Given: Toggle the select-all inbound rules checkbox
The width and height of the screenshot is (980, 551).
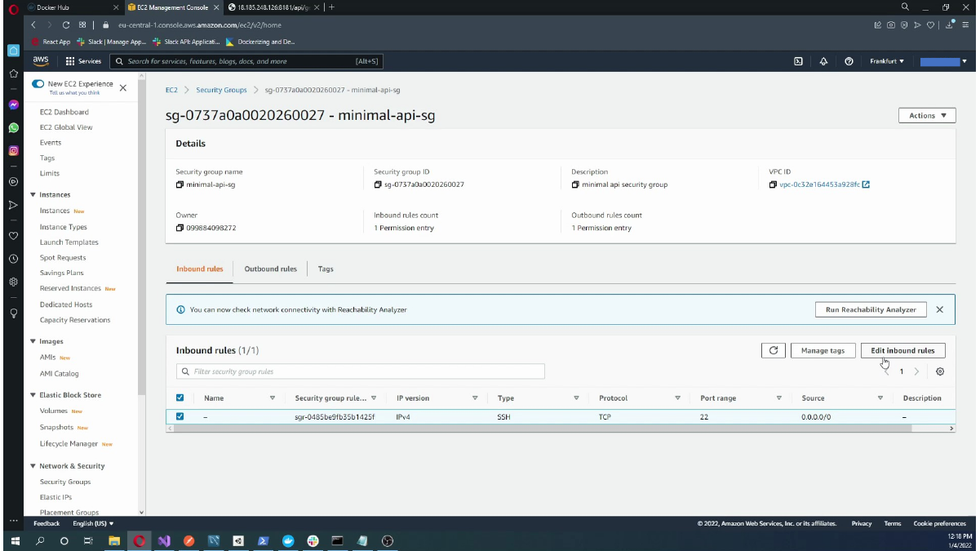Looking at the screenshot, I should point(180,398).
